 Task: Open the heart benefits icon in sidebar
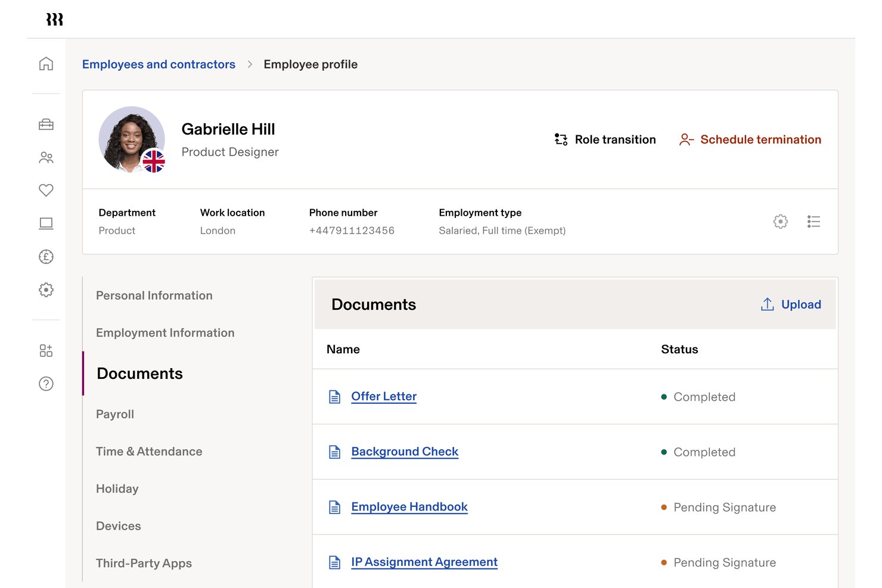[46, 190]
